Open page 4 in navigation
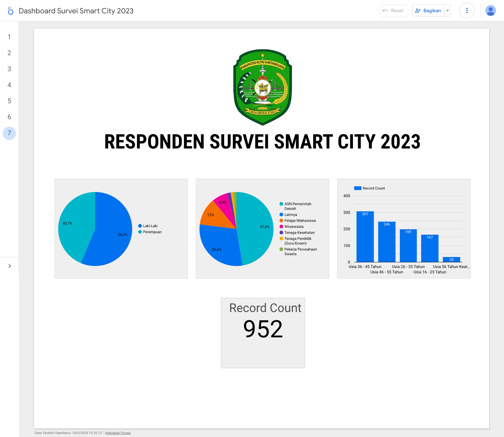This screenshot has width=504, height=437. pos(9,85)
